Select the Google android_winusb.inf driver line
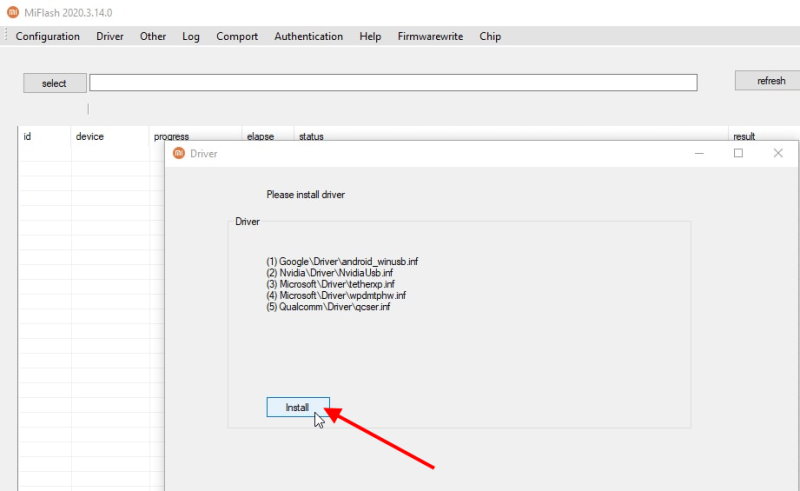This screenshot has width=800, height=491. coord(342,261)
